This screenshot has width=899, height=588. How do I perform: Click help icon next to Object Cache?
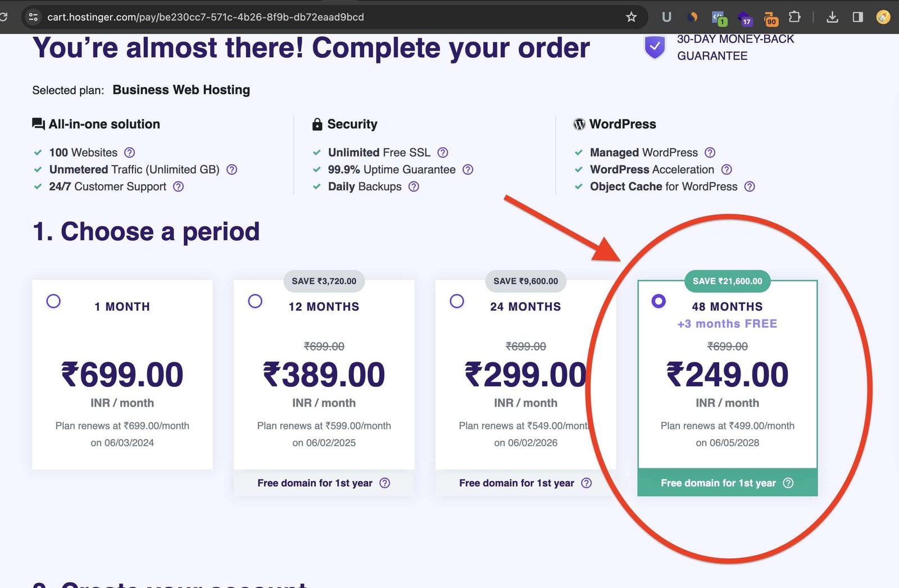750,186
